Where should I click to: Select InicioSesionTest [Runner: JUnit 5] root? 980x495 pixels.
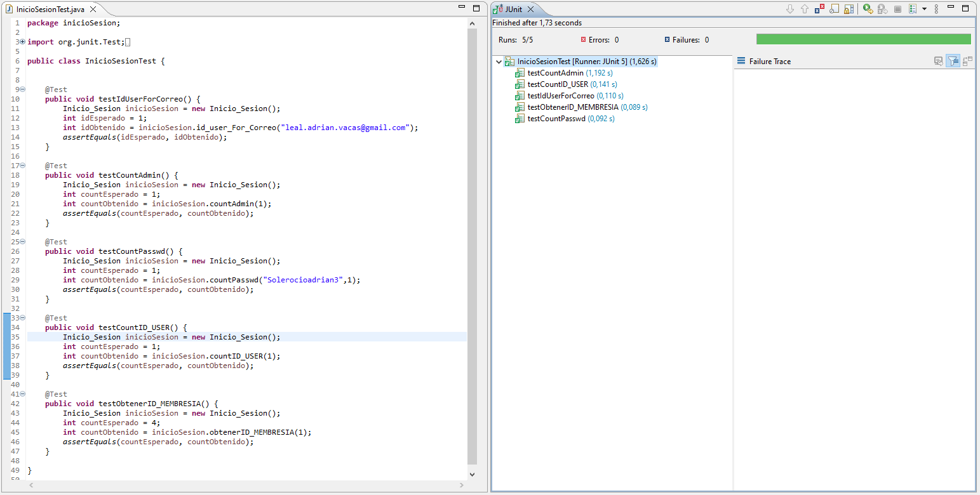pos(587,62)
